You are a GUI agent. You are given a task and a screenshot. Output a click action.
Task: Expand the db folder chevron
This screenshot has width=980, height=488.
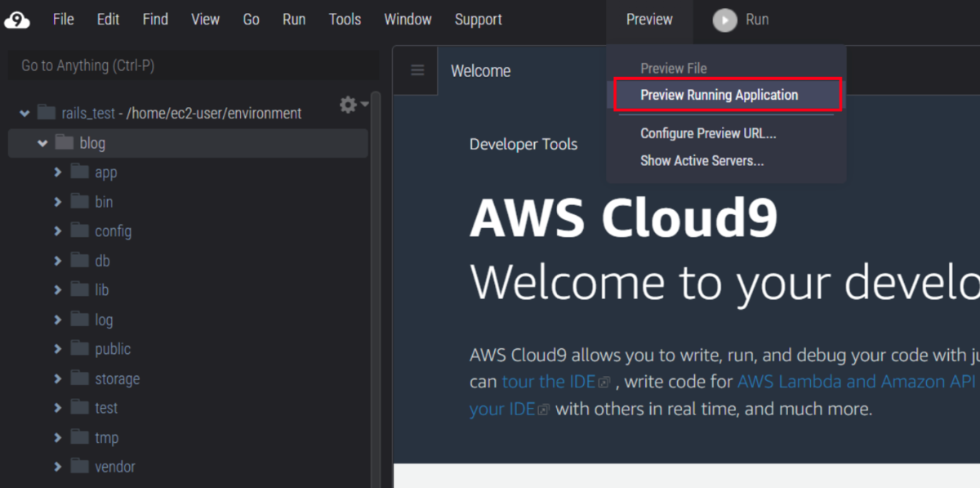click(58, 260)
